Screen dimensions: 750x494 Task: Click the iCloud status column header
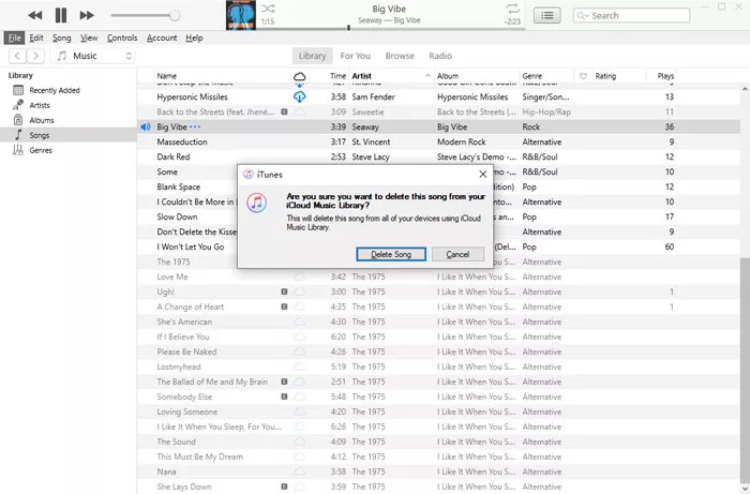pyautogui.click(x=299, y=76)
